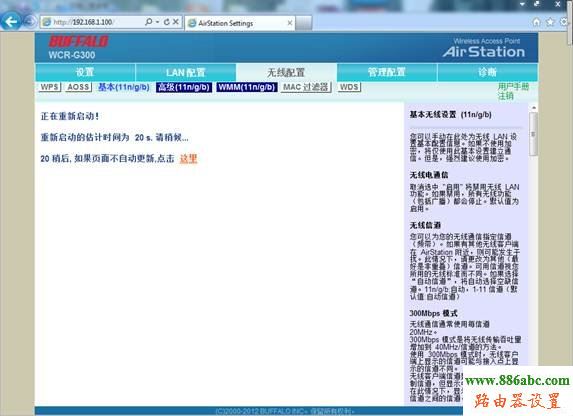The width and height of the screenshot is (573, 416).
Task: Open the 设置 main tab
Action: click(85, 72)
